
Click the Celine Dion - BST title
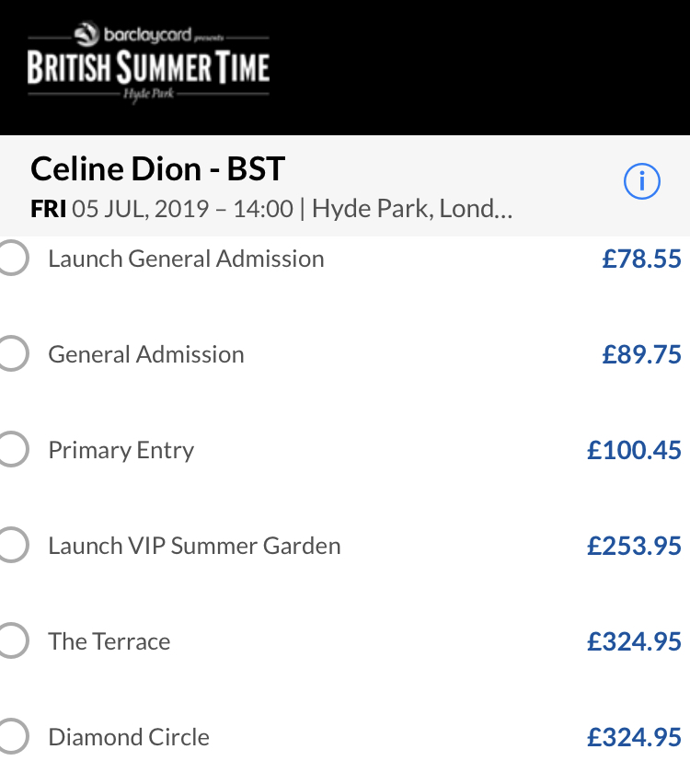point(157,169)
